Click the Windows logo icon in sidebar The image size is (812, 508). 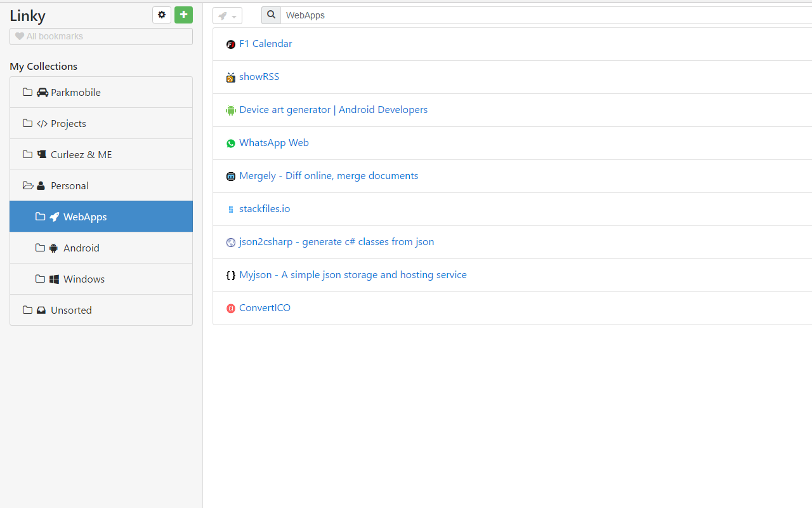(x=54, y=279)
